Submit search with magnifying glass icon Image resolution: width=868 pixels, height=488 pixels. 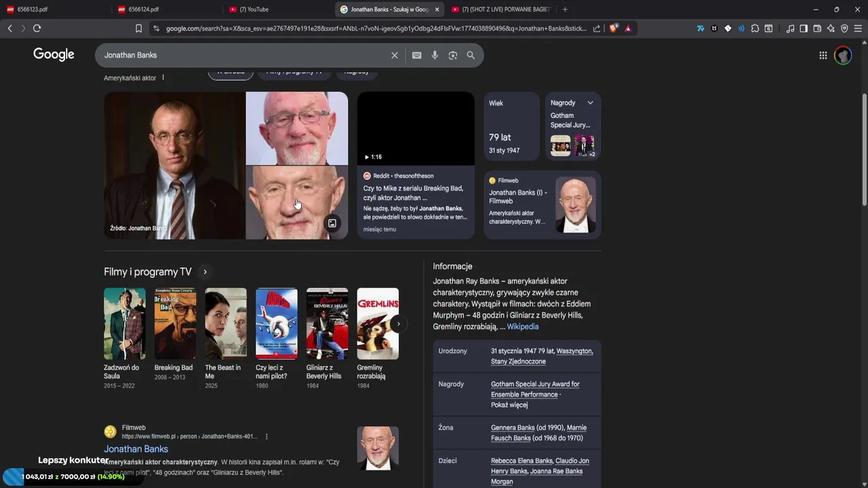tap(471, 55)
